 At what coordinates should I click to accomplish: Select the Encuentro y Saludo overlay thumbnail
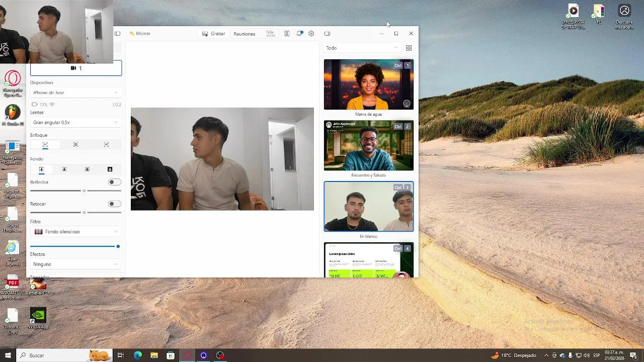[x=369, y=145]
